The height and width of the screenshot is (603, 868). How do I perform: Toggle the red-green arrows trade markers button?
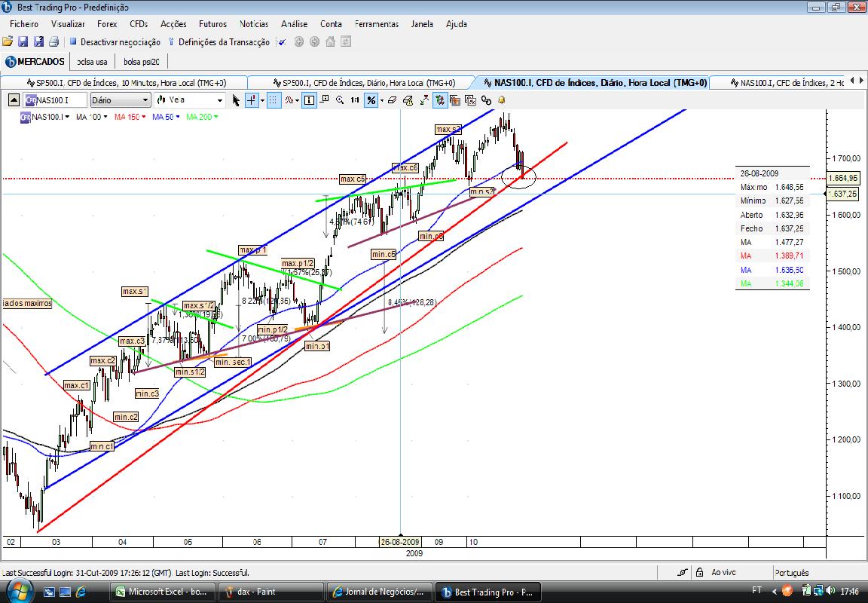pos(440,100)
